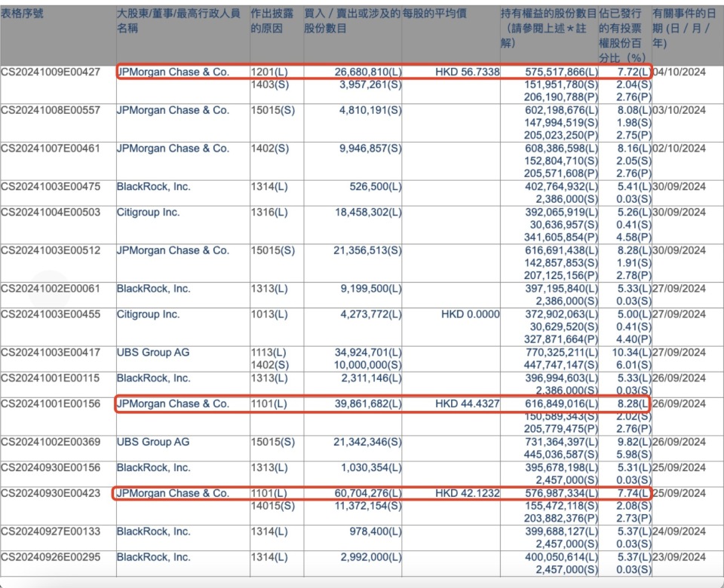
Task: Select form serial number CS20241003E00417
Action: tap(51, 353)
